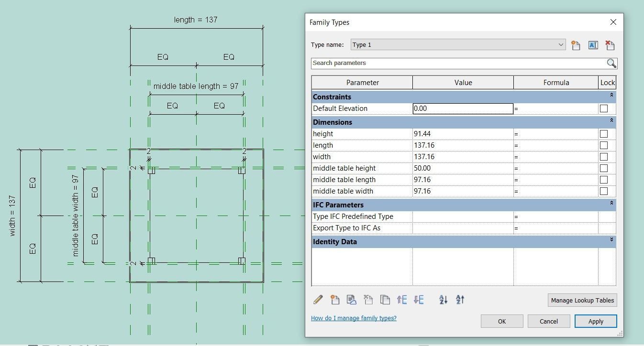Click the formula cell for height
644x346 pixels.
pos(556,134)
